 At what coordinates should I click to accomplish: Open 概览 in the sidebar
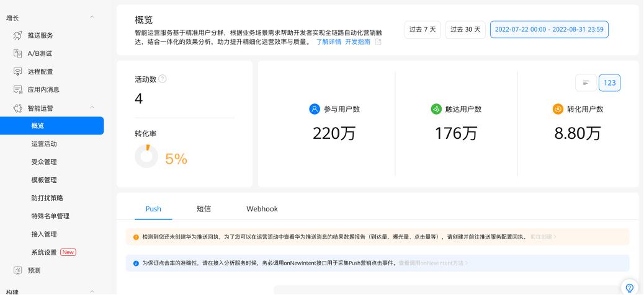pyautogui.click(x=51, y=126)
